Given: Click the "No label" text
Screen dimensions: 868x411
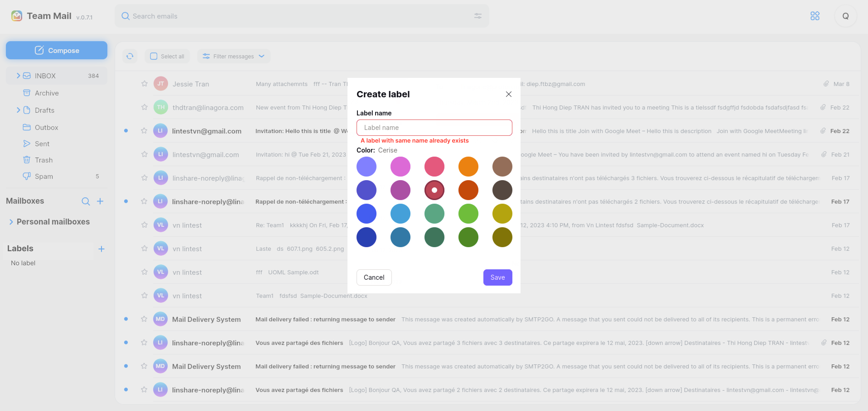Looking at the screenshot, I should tap(23, 263).
